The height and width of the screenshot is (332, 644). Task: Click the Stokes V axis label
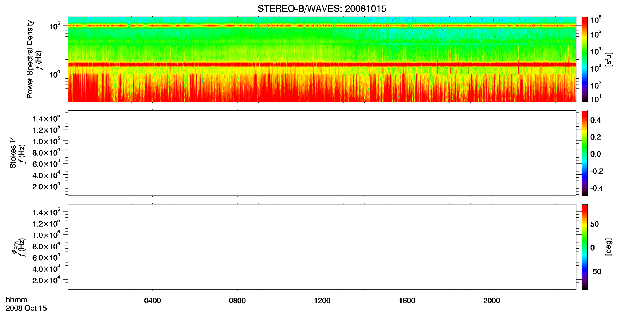(x=13, y=153)
